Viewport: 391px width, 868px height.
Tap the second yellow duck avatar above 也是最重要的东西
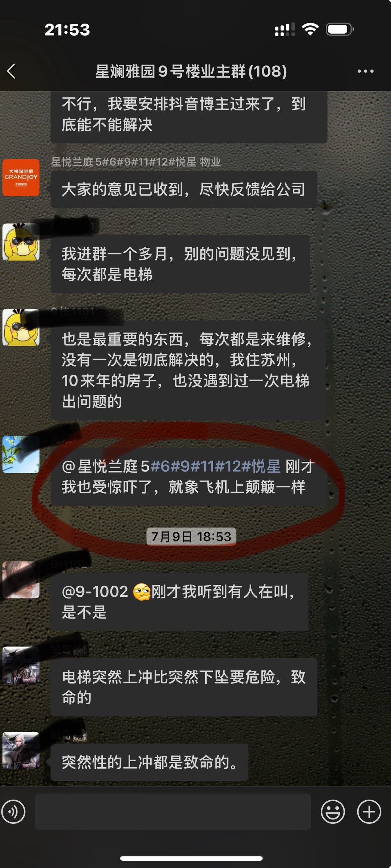point(21,327)
